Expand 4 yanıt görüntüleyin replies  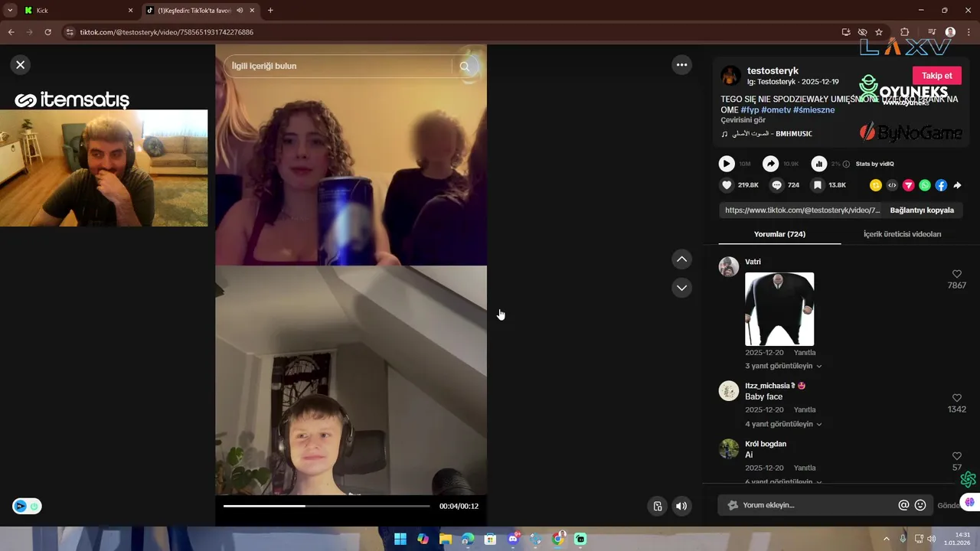[x=783, y=424]
